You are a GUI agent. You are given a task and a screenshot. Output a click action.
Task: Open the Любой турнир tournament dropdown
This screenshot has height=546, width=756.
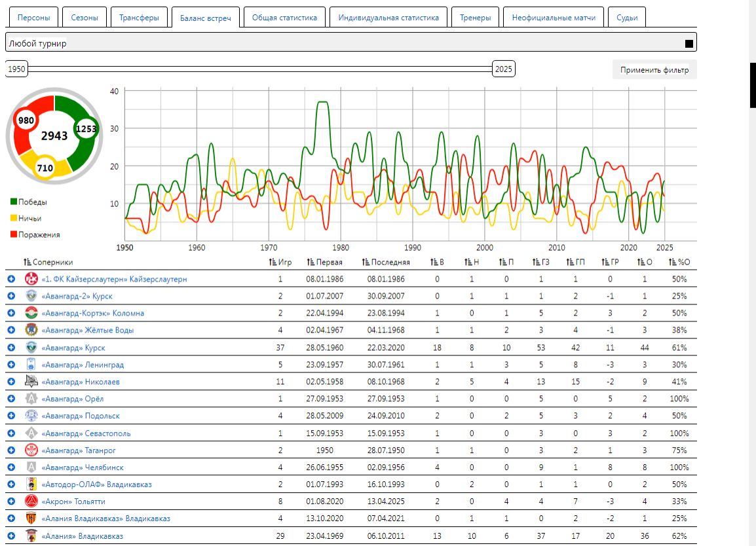350,43
